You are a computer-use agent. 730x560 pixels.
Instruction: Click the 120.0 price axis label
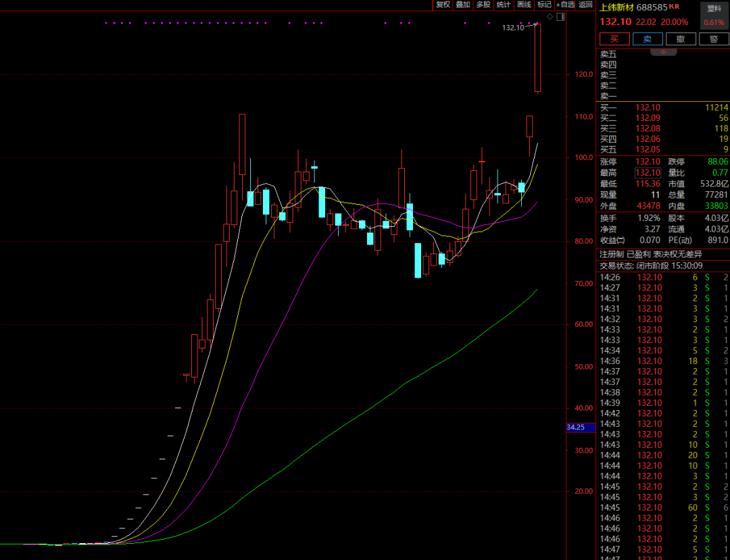(585, 74)
